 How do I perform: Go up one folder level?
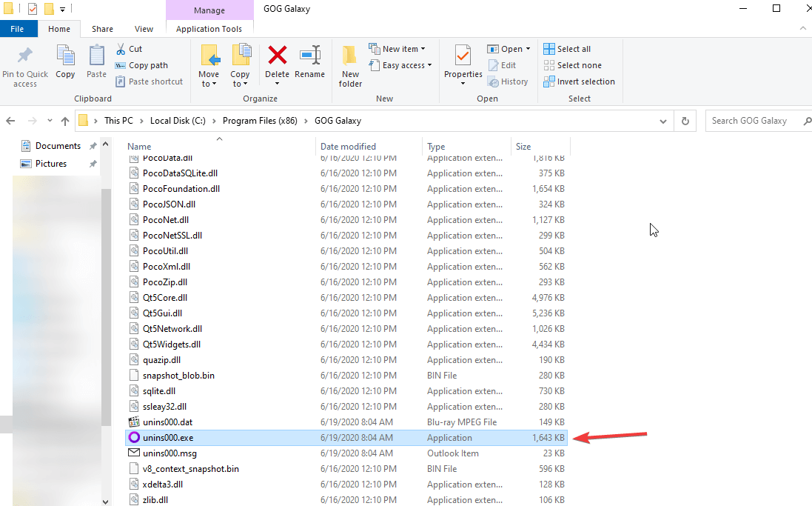pos(64,121)
